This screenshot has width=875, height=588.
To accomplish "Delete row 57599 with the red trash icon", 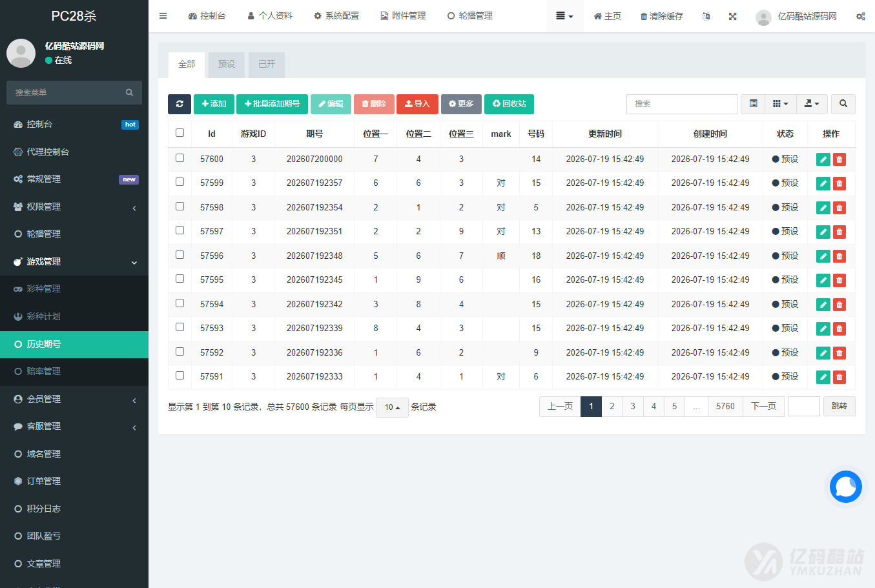I will pos(839,183).
